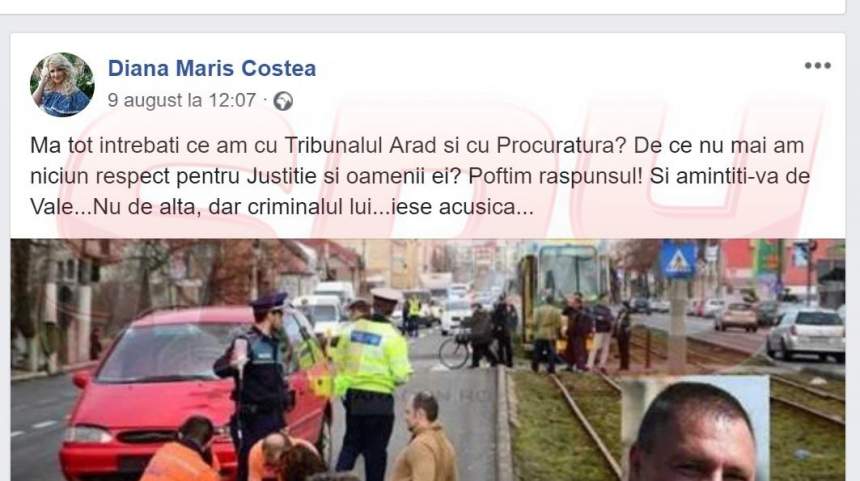
Task: Click the silver car parked at right
Action: (805, 335)
